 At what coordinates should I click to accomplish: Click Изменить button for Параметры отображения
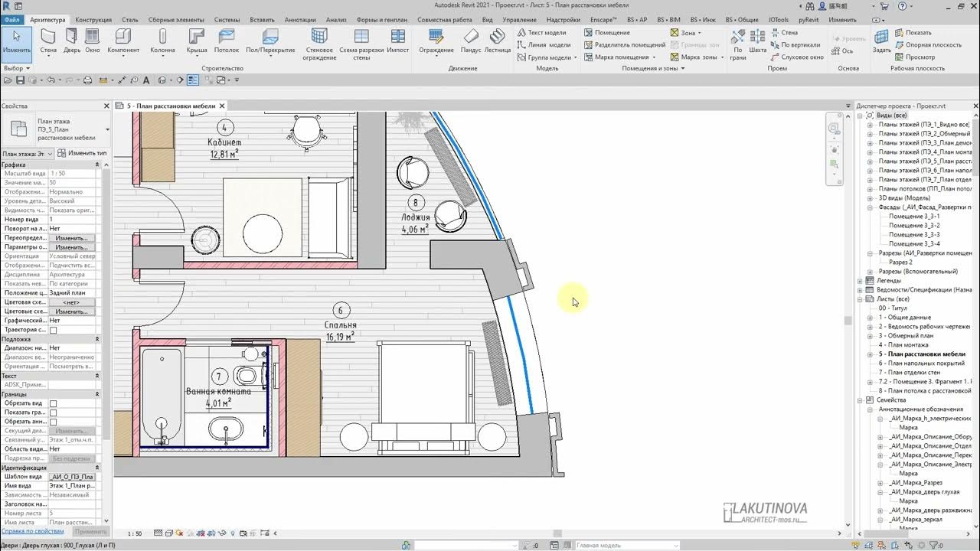point(72,247)
